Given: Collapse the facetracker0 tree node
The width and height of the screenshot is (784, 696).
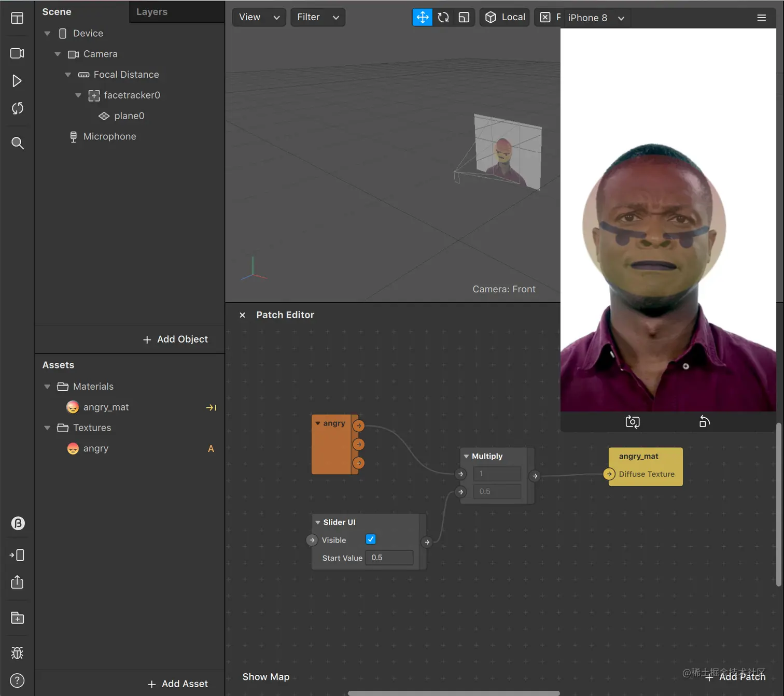Looking at the screenshot, I should (x=78, y=95).
